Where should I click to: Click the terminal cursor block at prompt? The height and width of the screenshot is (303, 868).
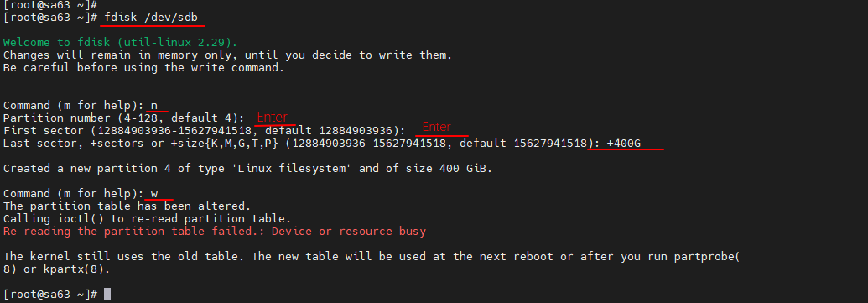point(107,294)
